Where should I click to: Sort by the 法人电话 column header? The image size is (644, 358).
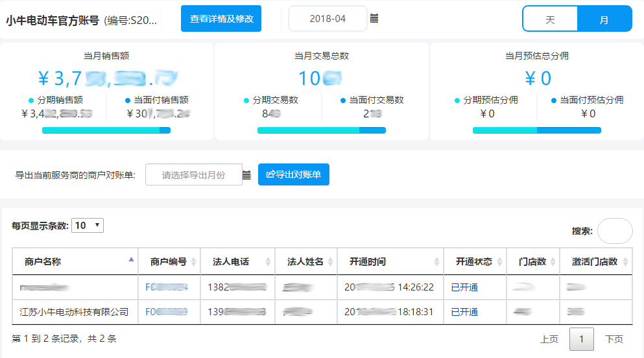(x=238, y=261)
